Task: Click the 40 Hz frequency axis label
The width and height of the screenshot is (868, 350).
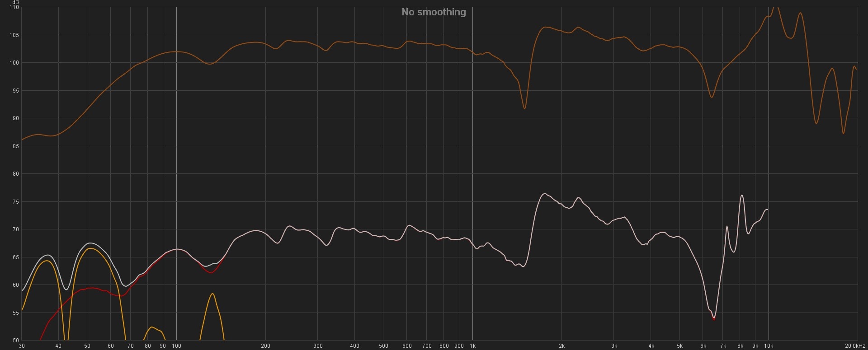Action: click(x=58, y=346)
